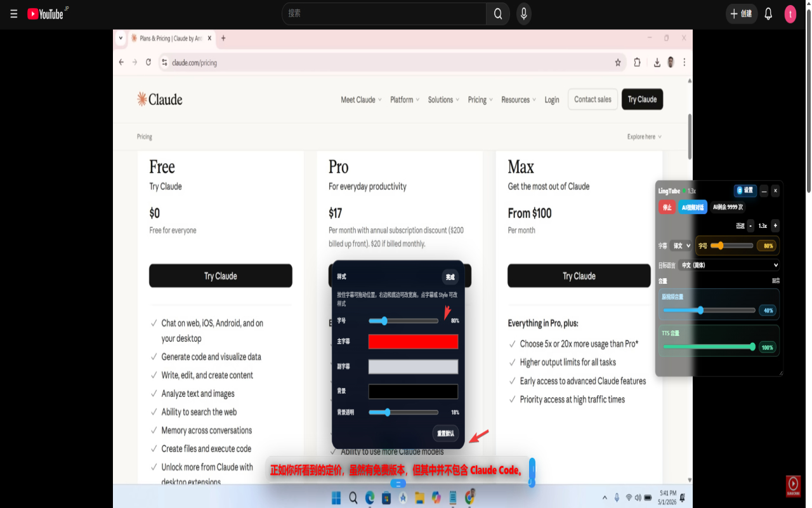The width and height of the screenshot is (812, 508).
Task: Click Try Claude in the page header
Action: [x=642, y=99]
